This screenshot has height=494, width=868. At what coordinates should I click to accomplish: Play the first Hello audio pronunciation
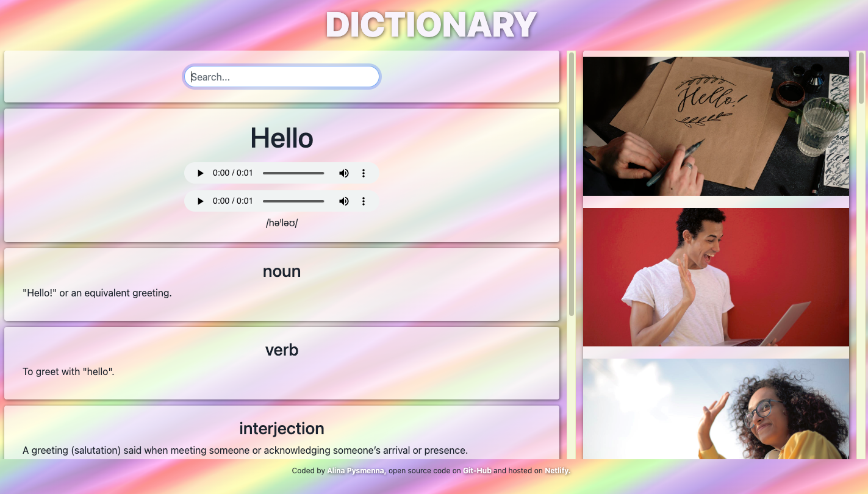pos(200,173)
